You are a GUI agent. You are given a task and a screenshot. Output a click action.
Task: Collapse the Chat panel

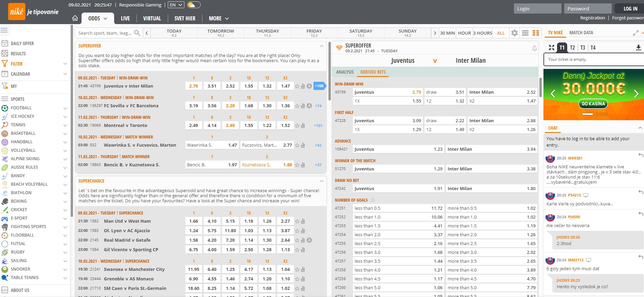(x=640, y=128)
